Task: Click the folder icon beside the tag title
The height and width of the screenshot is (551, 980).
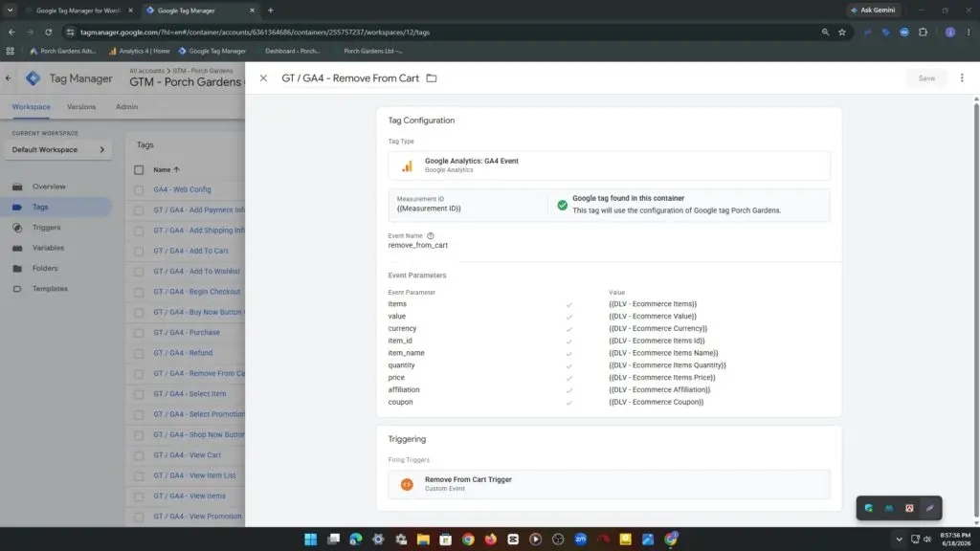Action: coord(432,78)
